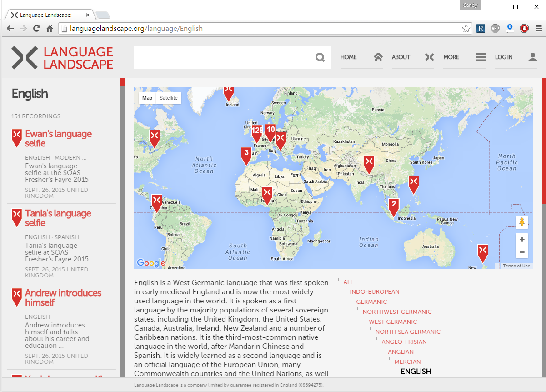Image resolution: width=546 pixels, height=392 pixels.
Task: Click "ENGLISH · SPANISH ..." under Tania's selfie
Action: [x=55, y=237]
